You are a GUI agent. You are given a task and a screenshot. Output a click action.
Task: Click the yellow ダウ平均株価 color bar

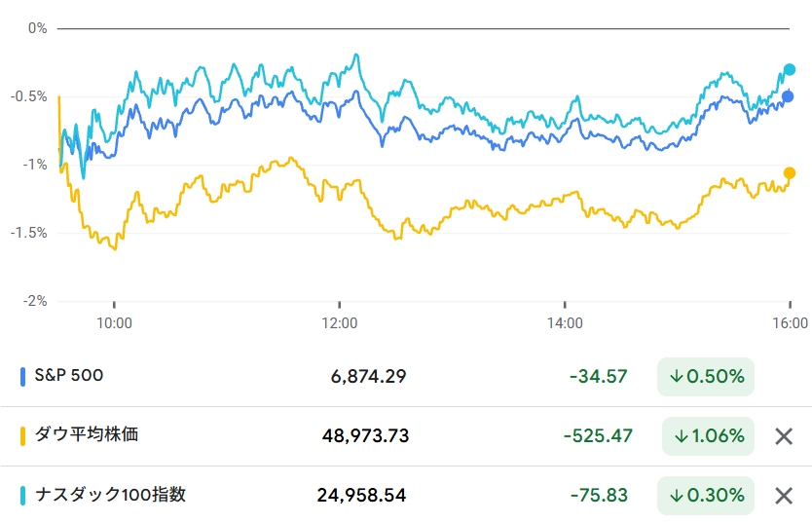point(23,436)
